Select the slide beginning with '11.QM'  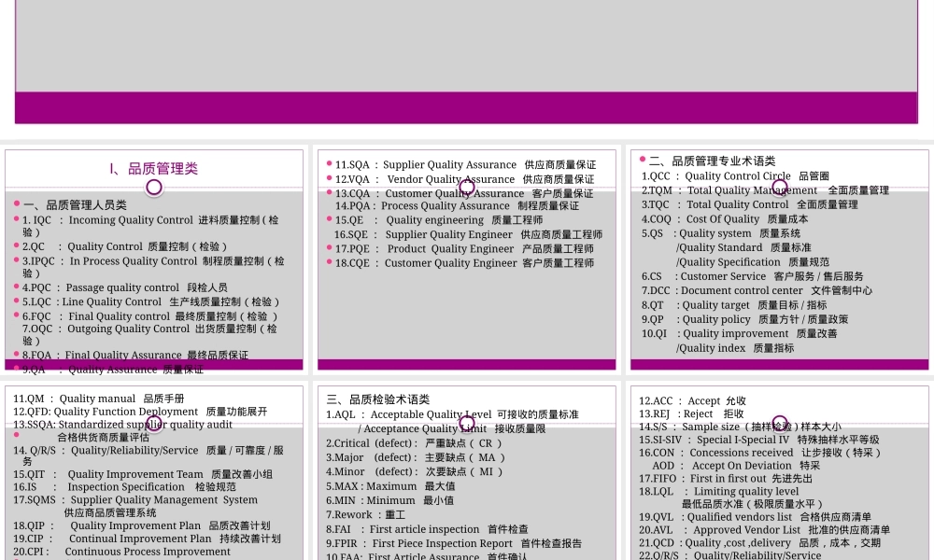click(x=154, y=473)
